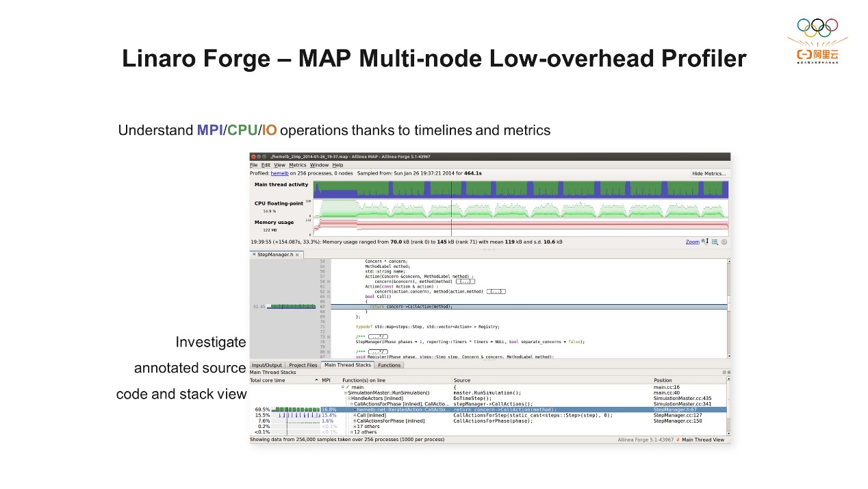Sort by Total core time column
The width and height of the screenshot is (868, 489).
(x=284, y=380)
